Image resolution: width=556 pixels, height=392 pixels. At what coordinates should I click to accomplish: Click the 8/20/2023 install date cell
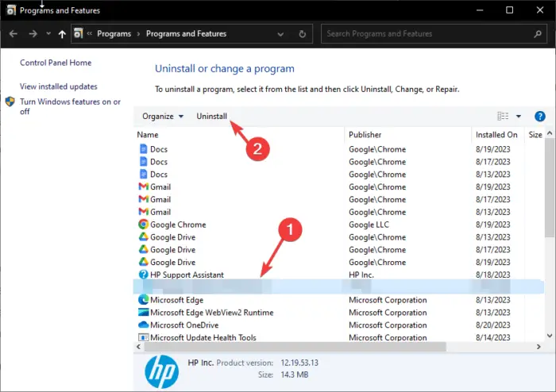tap(493, 325)
